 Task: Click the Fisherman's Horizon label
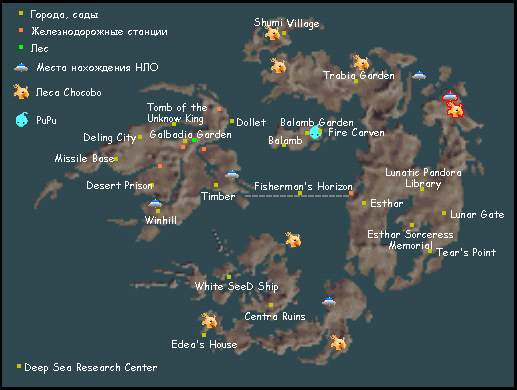click(x=303, y=186)
